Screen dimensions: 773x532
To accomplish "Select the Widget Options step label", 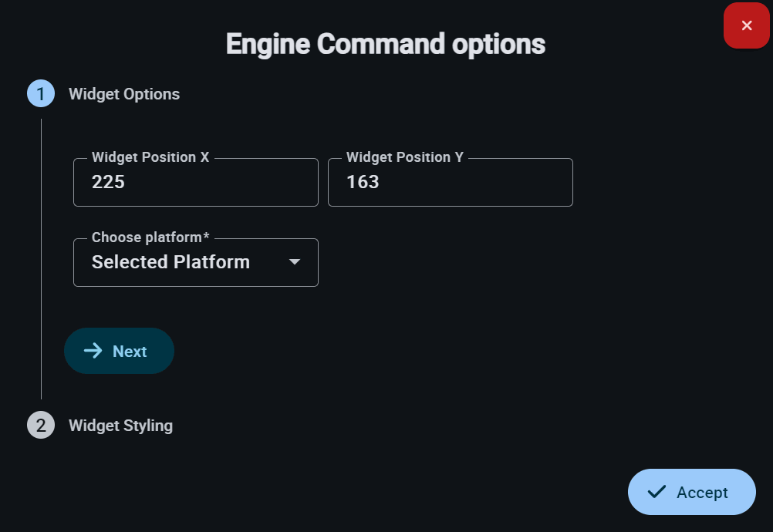I will pos(124,94).
